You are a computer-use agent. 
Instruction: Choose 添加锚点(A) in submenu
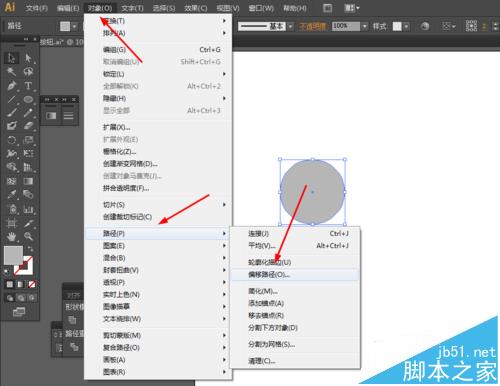pos(295,303)
